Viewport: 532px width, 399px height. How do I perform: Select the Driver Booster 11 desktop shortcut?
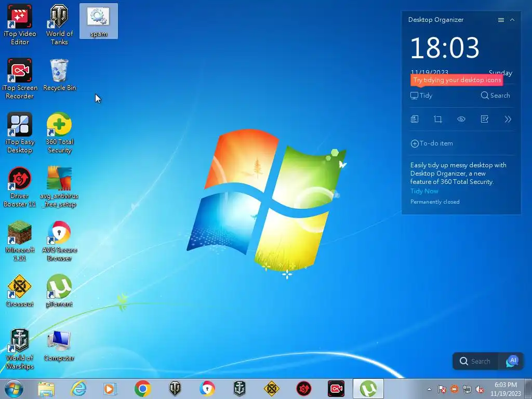point(20,187)
